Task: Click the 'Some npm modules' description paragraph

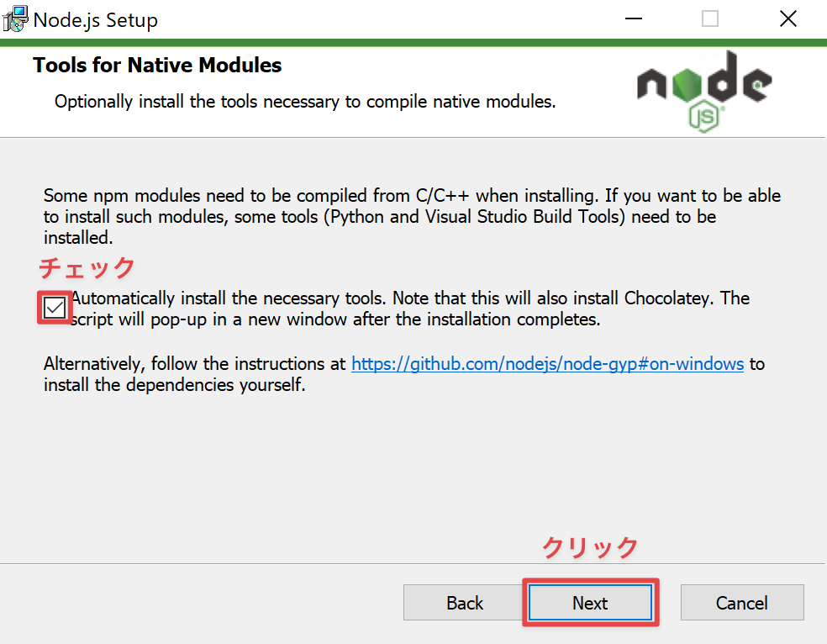Action: coord(412,217)
